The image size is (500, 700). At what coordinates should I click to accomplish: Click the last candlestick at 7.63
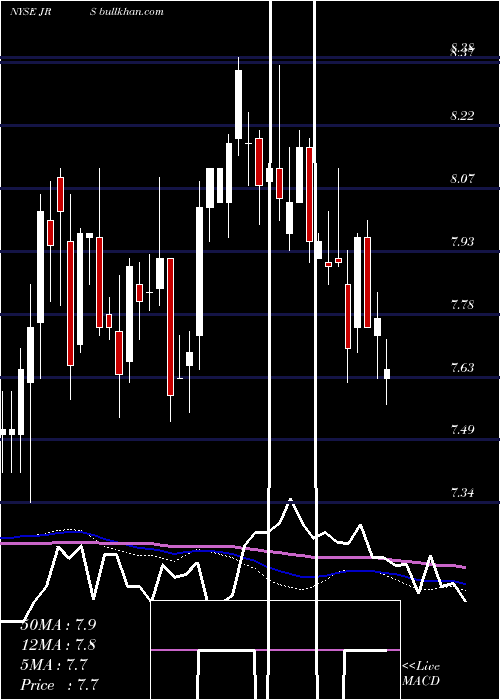(387, 374)
